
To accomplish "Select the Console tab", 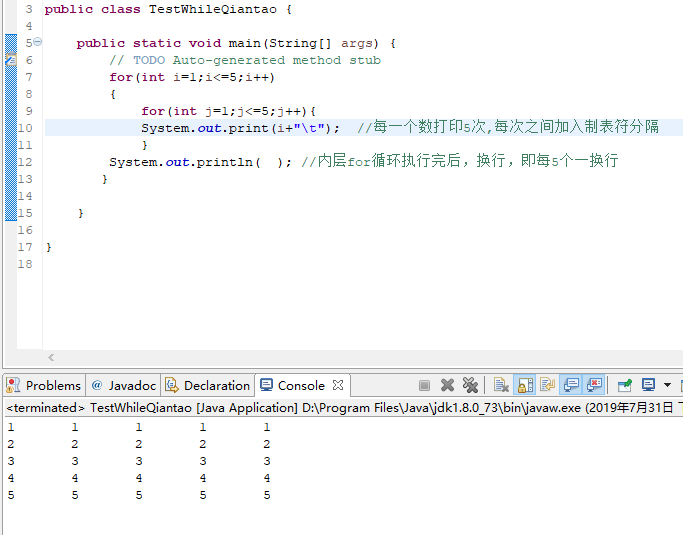I will (x=301, y=386).
